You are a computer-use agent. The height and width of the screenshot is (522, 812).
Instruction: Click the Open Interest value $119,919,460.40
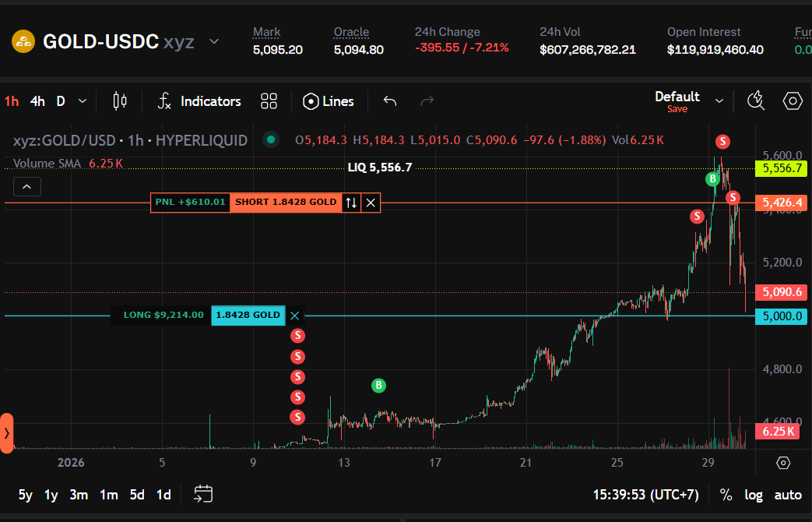pos(715,50)
